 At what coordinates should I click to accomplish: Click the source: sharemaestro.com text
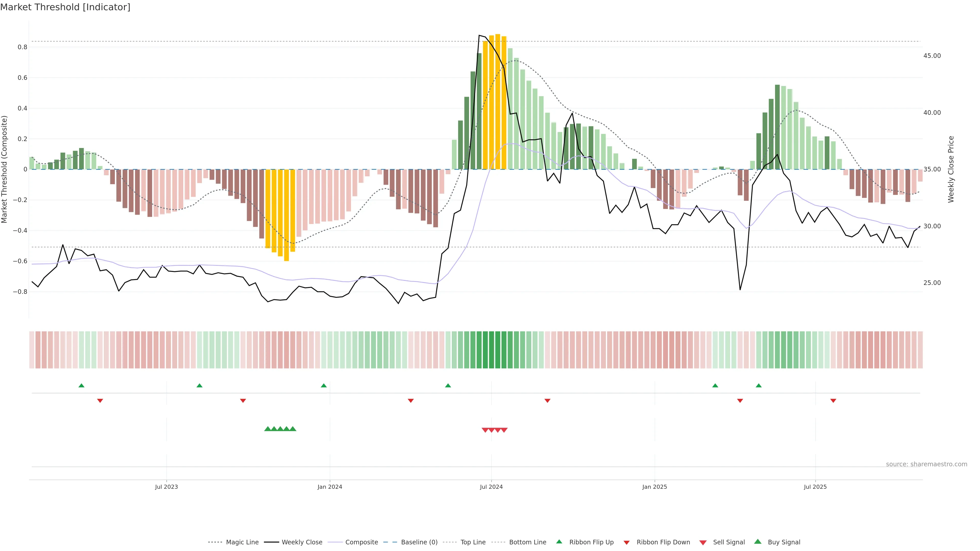[x=926, y=464]
